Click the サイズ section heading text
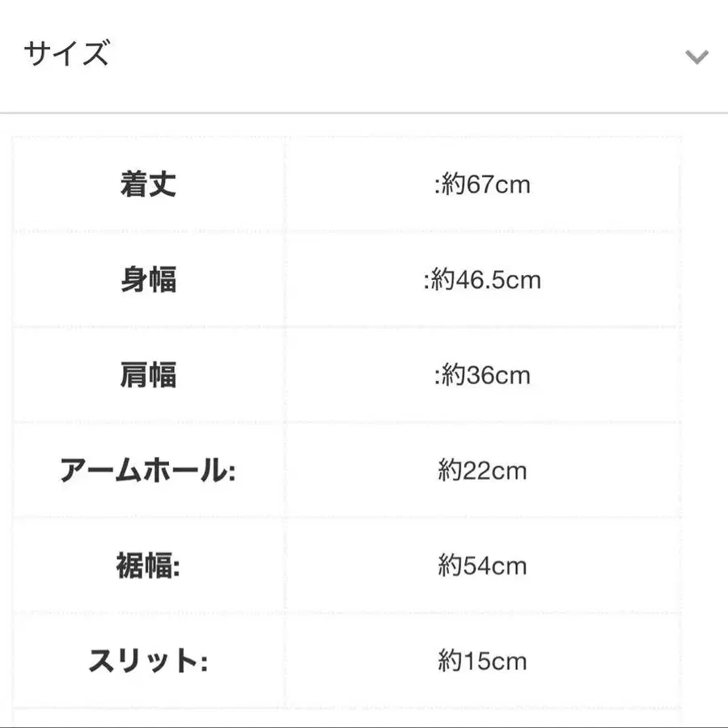 (x=66, y=54)
